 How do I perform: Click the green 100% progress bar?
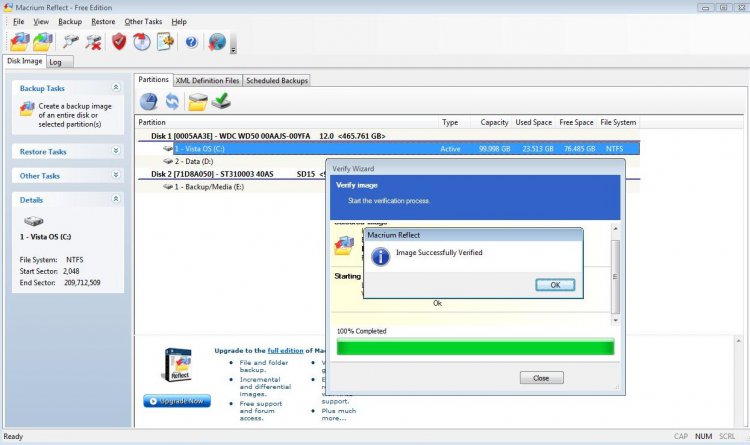click(475, 346)
